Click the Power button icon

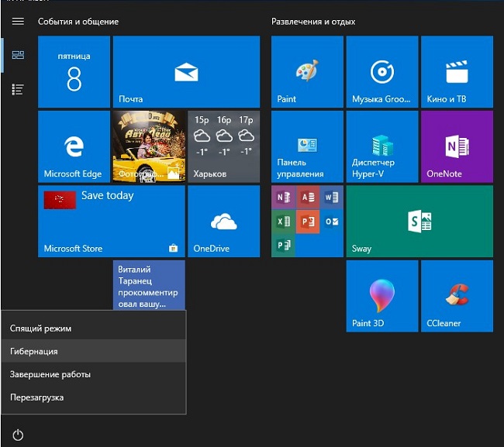point(18,435)
